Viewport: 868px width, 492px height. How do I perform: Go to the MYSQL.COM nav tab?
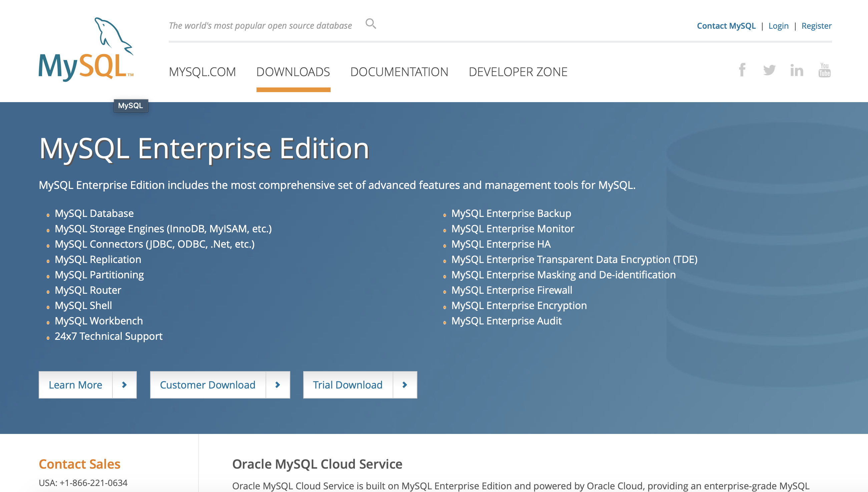(x=202, y=72)
